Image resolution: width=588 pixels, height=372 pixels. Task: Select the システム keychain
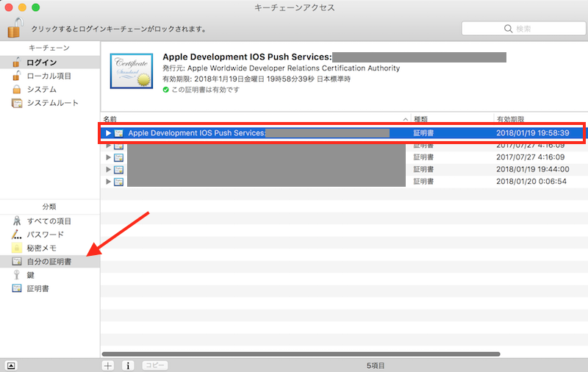50,89
